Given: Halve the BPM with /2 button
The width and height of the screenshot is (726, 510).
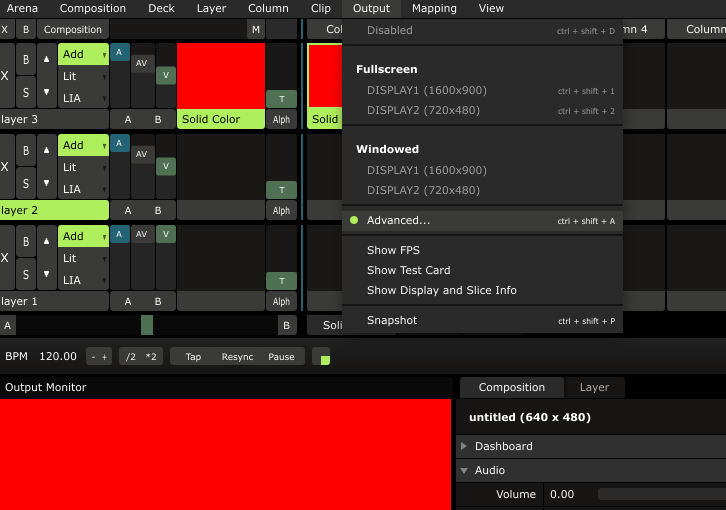Looking at the screenshot, I should click(x=131, y=357).
